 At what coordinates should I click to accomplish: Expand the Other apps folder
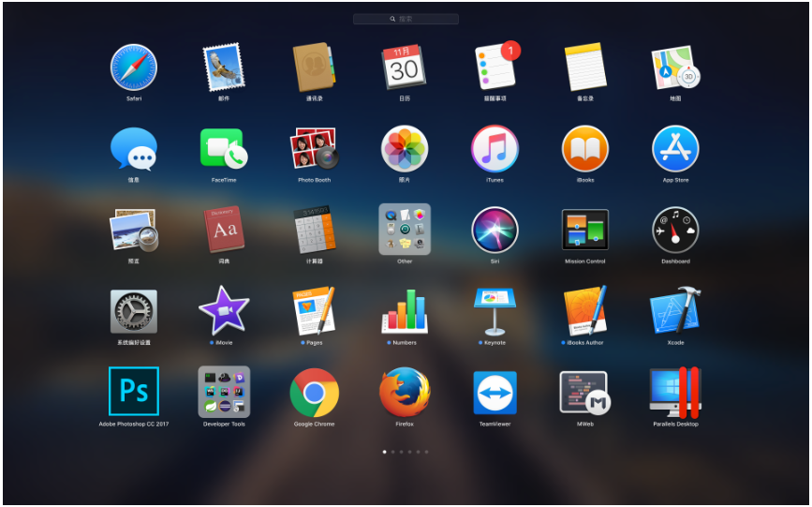tap(405, 230)
